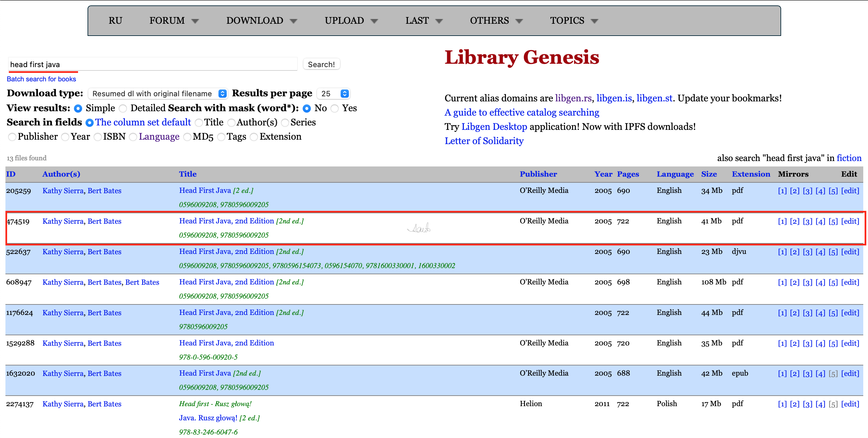868x438 pixels.
Task: Open mirror [3] for epub entry 1632020
Action: [x=807, y=374]
